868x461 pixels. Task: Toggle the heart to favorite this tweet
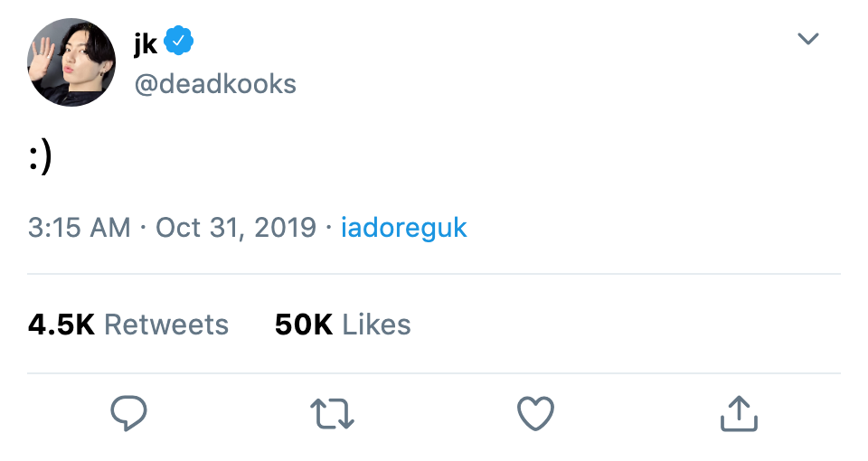point(535,413)
